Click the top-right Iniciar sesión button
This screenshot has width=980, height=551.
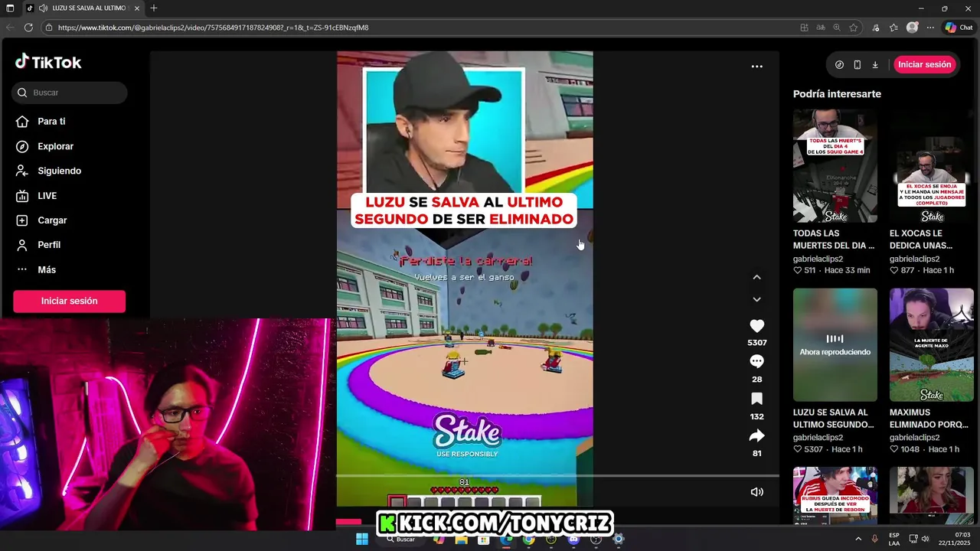click(x=925, y=64)
